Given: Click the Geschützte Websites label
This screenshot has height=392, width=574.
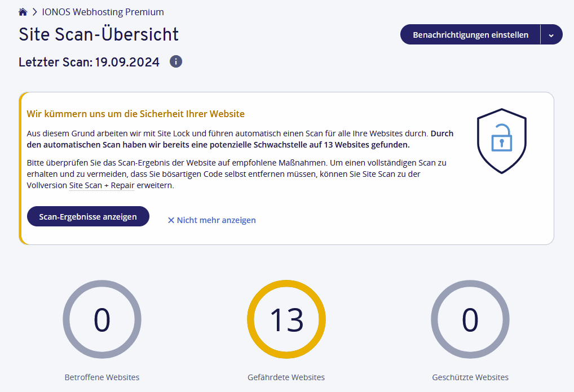Looking at the screenshot, I should pyautogui.click(x=470, y=377).
